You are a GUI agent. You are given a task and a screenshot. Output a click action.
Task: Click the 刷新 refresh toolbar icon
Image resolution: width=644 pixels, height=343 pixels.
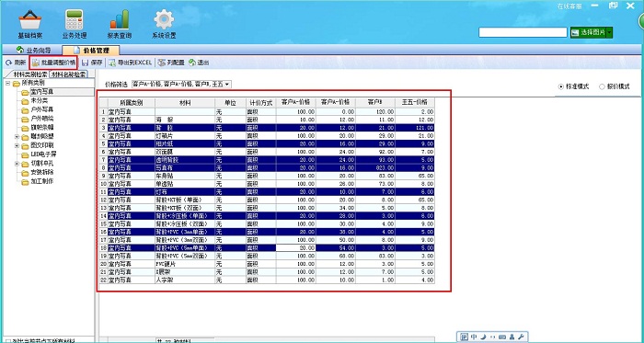8,63
